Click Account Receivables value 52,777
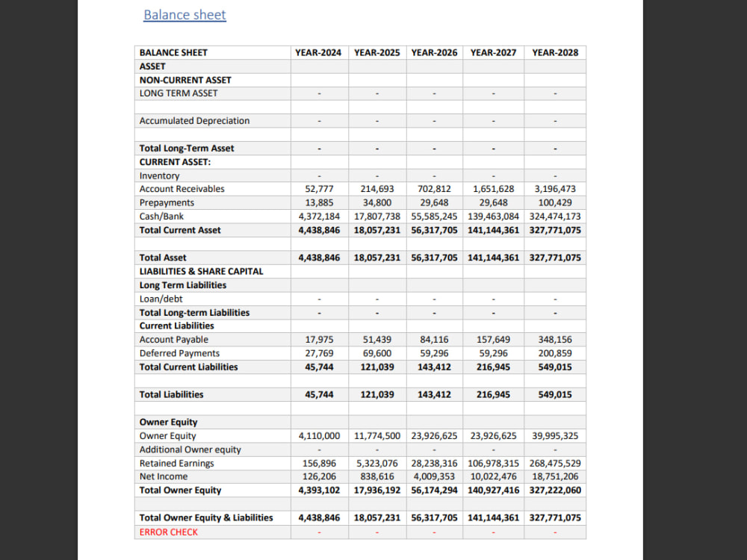This screenshot has width=747, height=560. pos(319,189)
